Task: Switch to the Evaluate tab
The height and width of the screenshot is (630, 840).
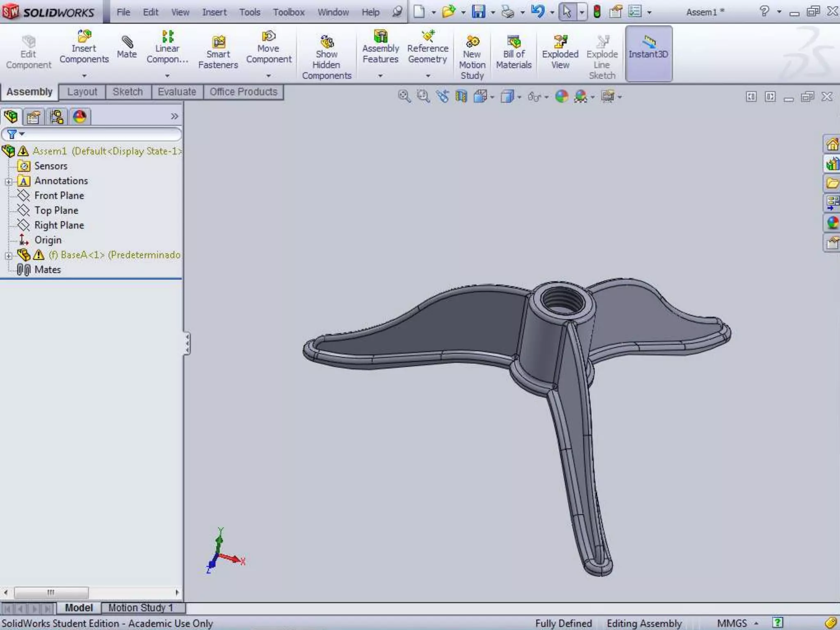Action: pyautogui.click(x=177, y=92)
